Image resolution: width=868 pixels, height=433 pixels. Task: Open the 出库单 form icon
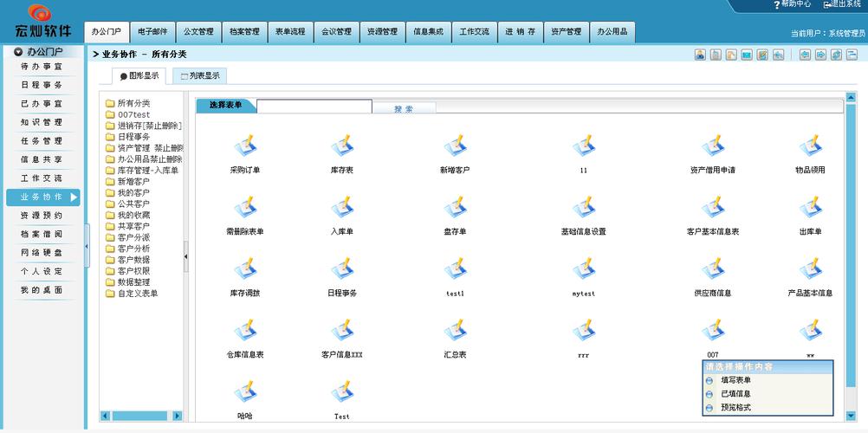[811, 208]
